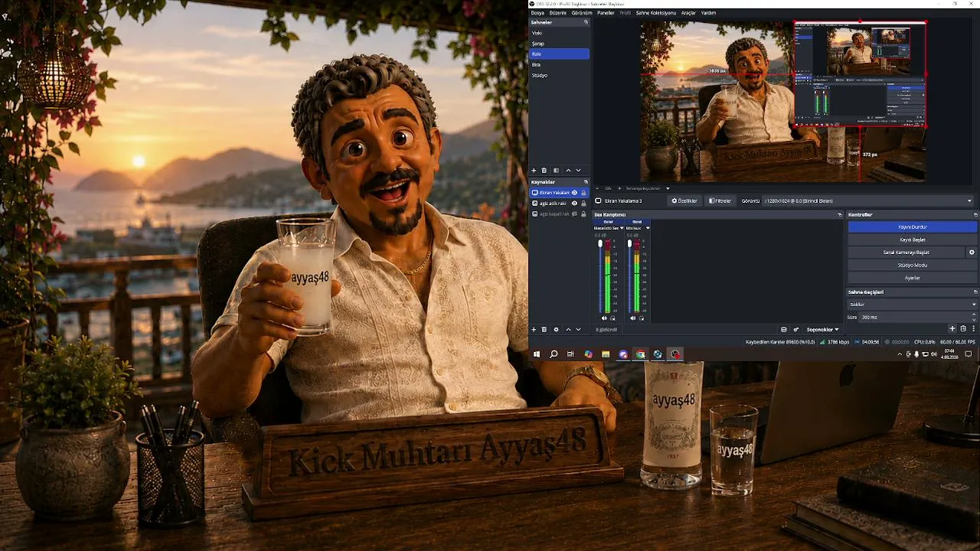Viewport: 980px width, 551px height.
Task: Open the Solukla transition type dropdown
Action: click(912, 305)
